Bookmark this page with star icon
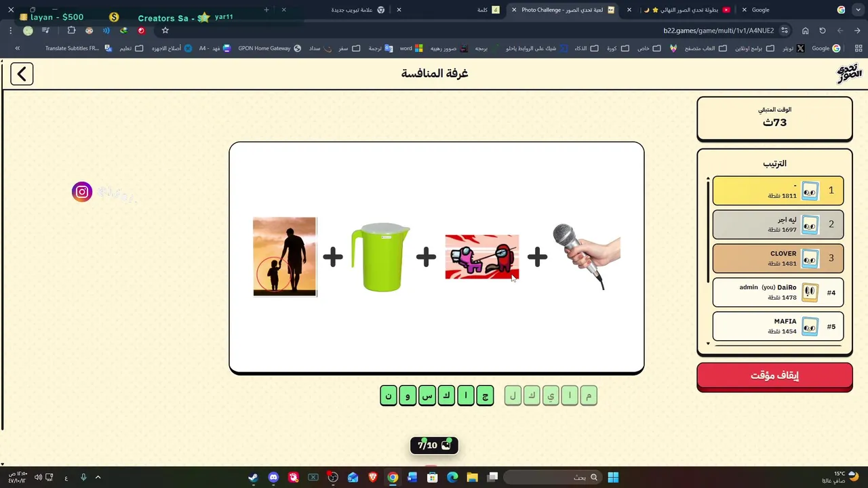The width and height of the screenshot is (868, 488). (165, 30)
